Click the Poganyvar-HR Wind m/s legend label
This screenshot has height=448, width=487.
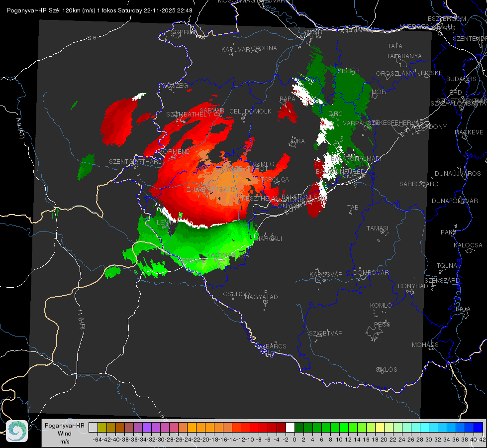(65, 433)
